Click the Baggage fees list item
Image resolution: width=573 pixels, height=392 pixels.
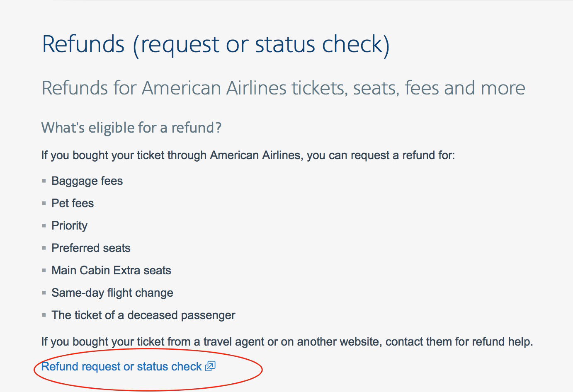coord(87,181)
